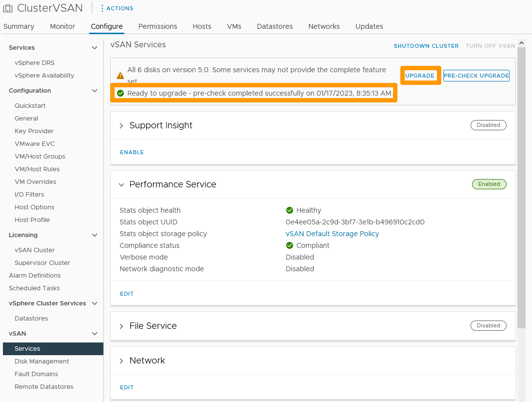532x402 pixels.
Task: Open the vSAN Default Storage Policy link
Action: pos(332,234)
